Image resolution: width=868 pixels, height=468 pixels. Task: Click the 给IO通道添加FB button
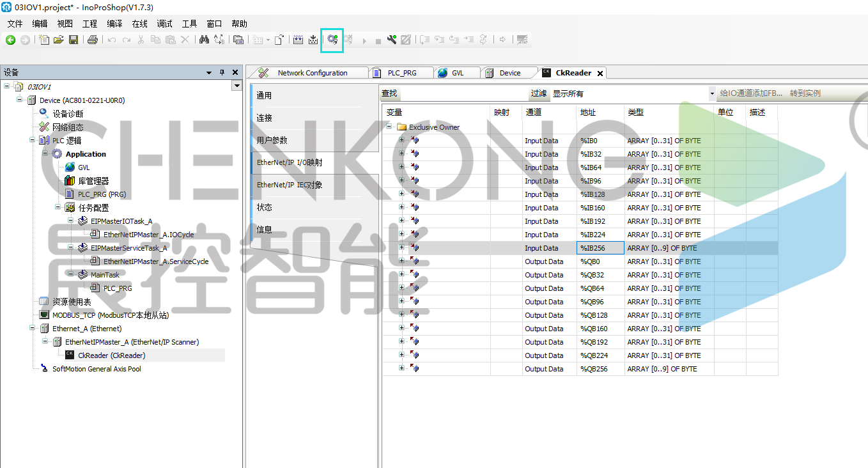(750, 93)
